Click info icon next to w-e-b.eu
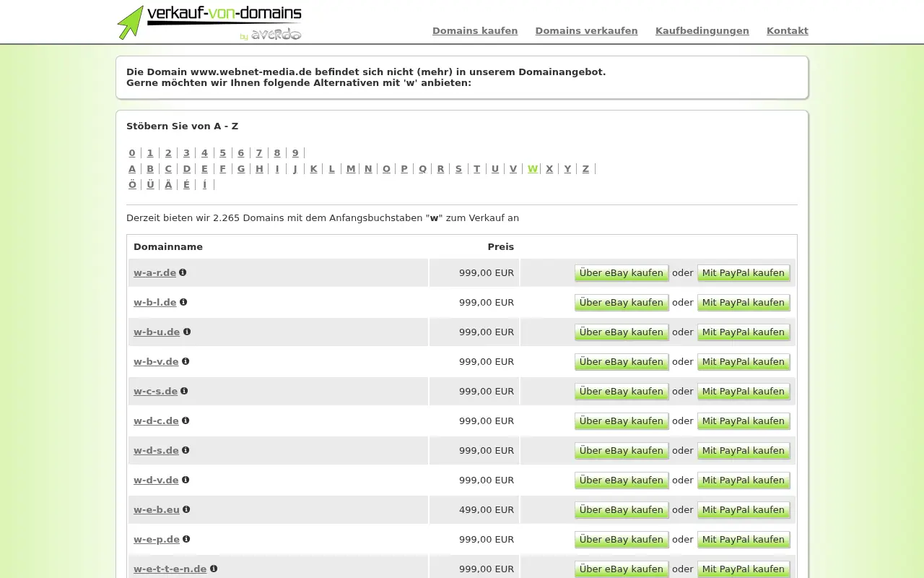 pyautogui.click(x=186, y=509)
